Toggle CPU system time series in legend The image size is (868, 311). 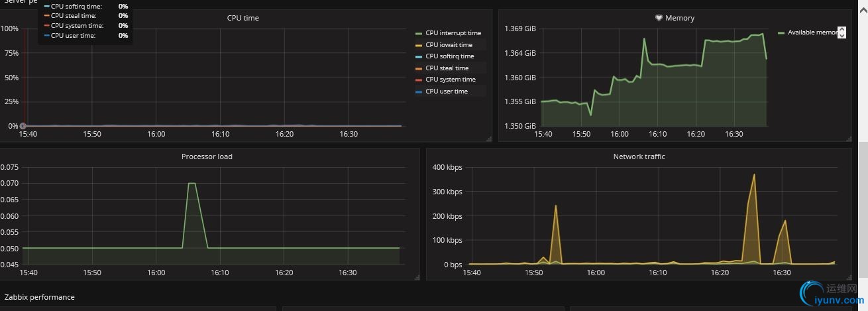tap(451, 80)
